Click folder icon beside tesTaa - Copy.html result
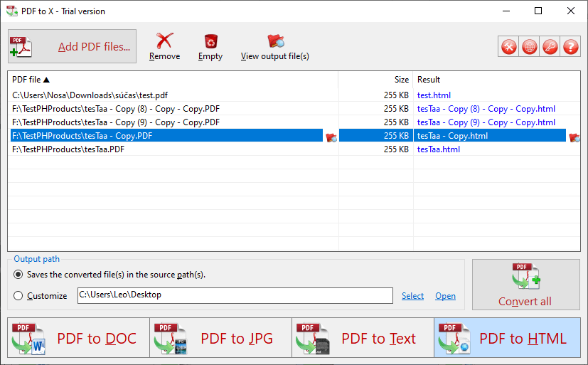This screenshot has width=588, height=365. pos(574,137)
